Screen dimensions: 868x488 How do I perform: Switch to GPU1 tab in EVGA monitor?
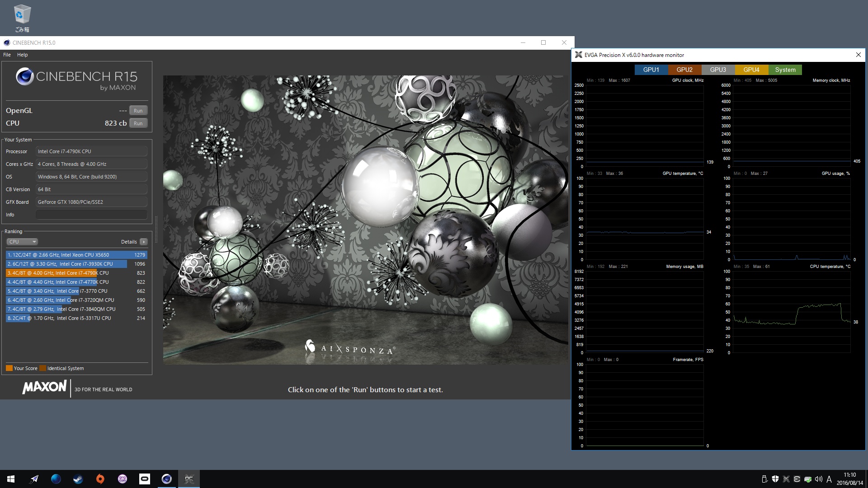tap(651, 70)
